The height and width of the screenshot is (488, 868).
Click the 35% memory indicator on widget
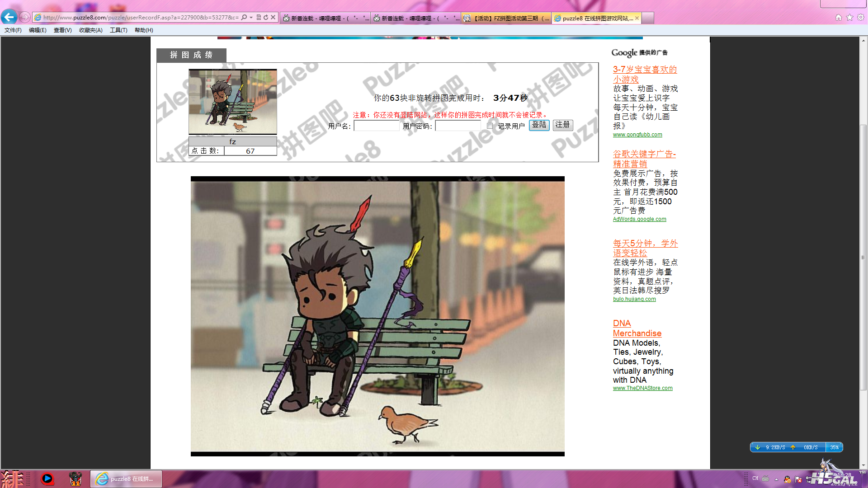pyautogui.click(x=834, y=447)
